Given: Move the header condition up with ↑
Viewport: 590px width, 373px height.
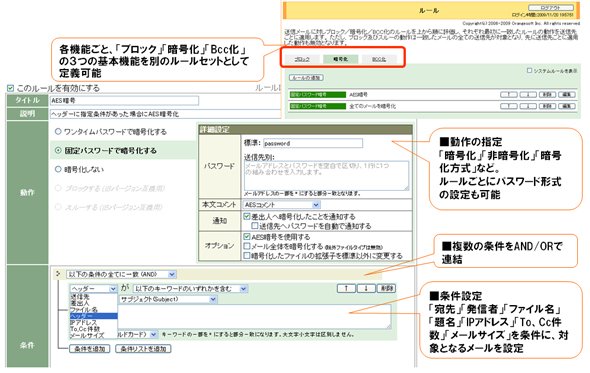Looking at the screenshot, I should (346, 288).
